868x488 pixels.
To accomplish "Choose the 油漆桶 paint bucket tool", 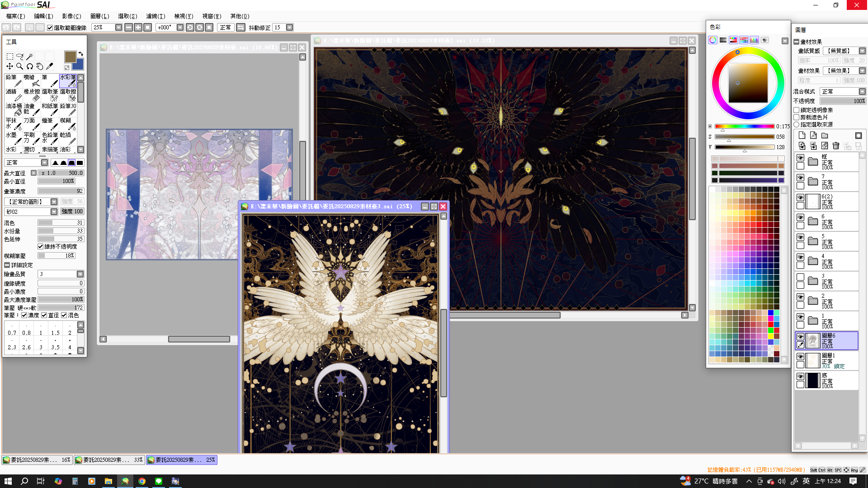I will pyautogui.click(x=14, y=109).
